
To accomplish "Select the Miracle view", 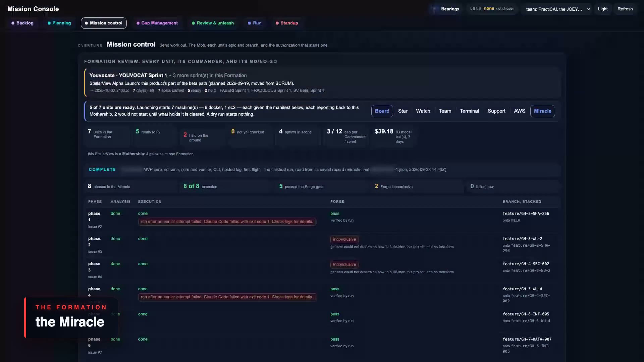I will pyautogui.click(x=542, y=111).
